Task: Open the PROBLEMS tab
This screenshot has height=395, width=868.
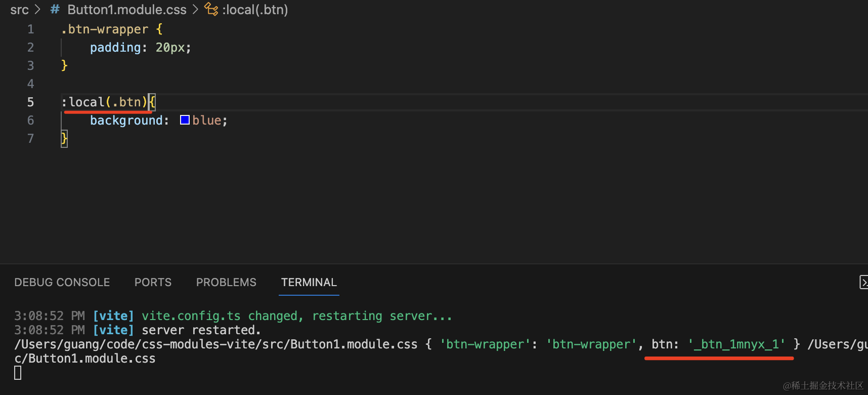Action: click(x=226, y=282)
